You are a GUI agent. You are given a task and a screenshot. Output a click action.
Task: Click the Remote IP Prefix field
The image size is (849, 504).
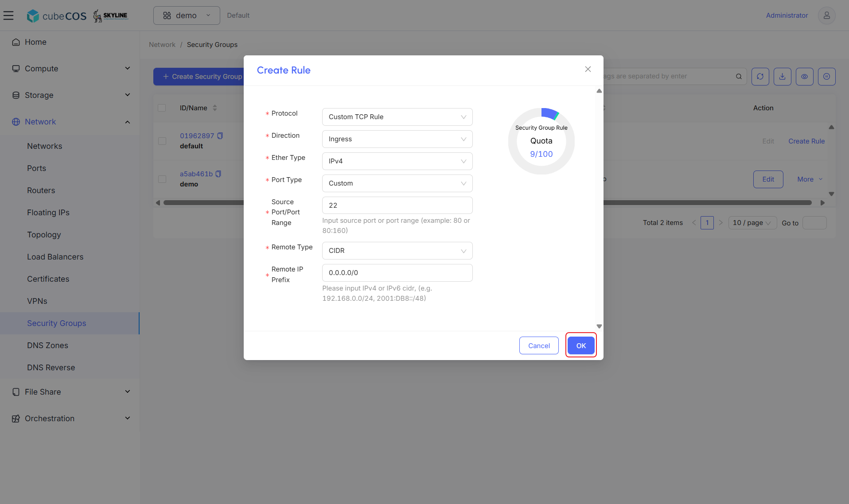(397, 273)
